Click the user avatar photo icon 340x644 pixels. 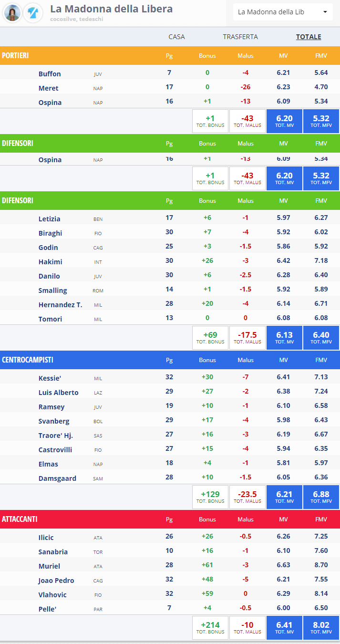coord(12,13)
